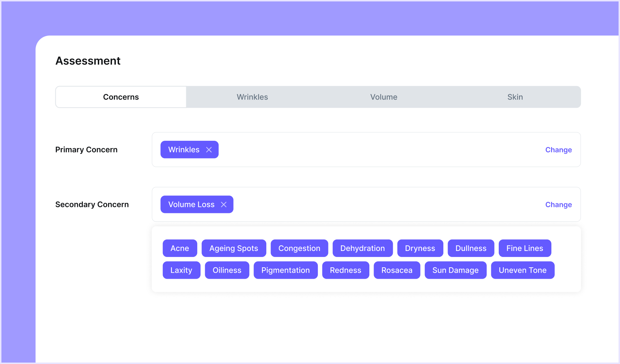Screen dimensions: 620x364
Task: Switch to the Concerns tab
Action: pos(121,97)
